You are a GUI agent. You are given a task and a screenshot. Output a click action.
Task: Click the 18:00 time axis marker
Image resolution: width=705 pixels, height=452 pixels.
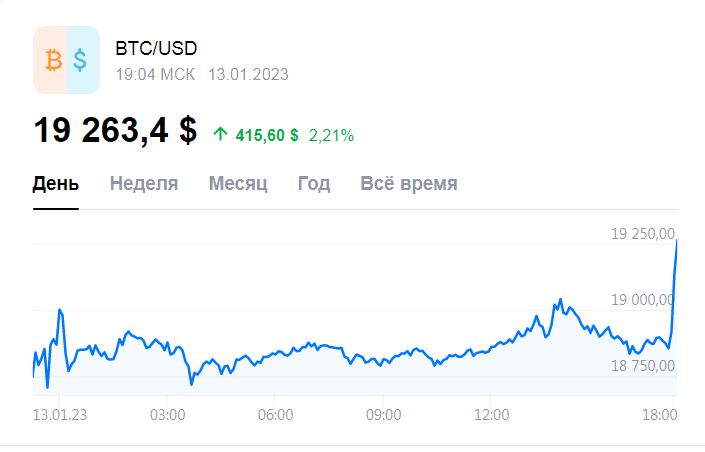(x=660, y=414)
